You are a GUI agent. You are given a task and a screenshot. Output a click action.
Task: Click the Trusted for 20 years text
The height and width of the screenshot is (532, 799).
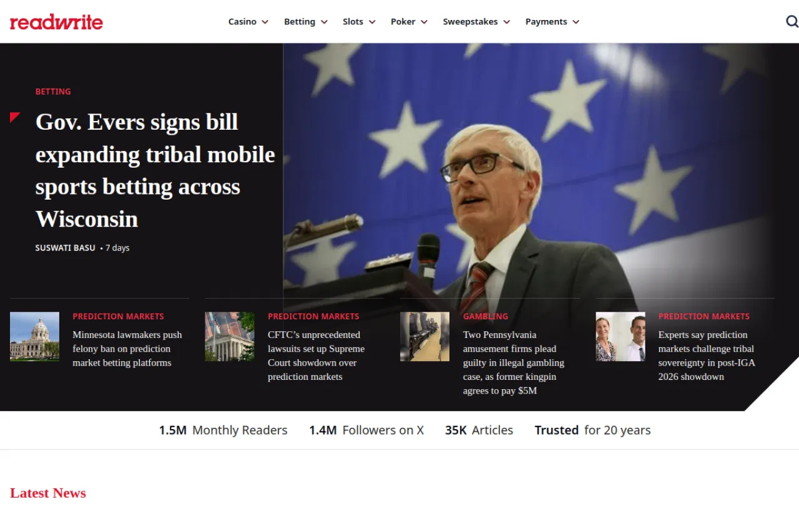click(592, 430)
